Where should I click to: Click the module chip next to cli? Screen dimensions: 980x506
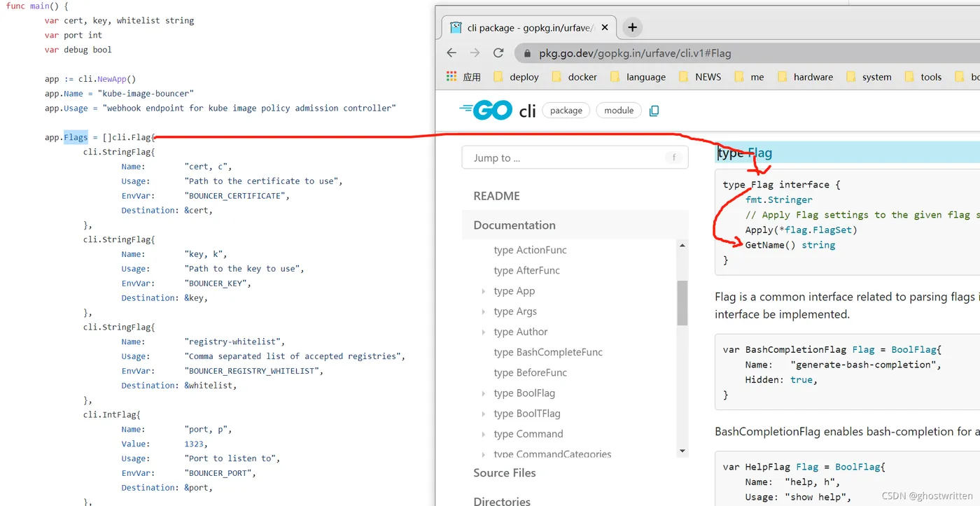click(x=619, y=111)
